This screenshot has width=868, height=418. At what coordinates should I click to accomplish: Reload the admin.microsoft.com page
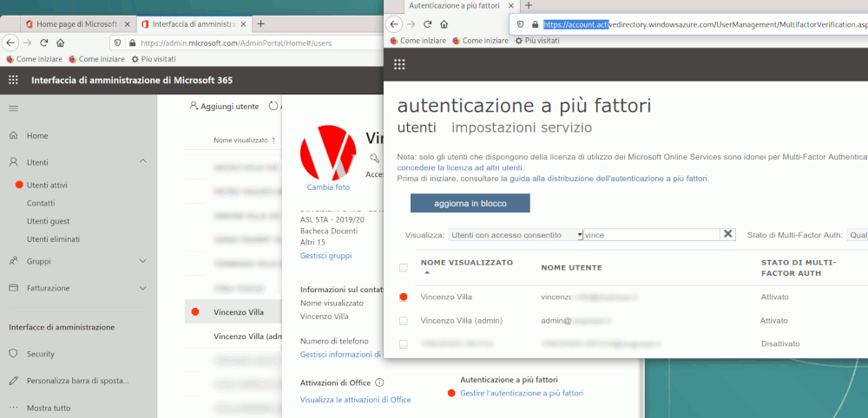(43, 42)
